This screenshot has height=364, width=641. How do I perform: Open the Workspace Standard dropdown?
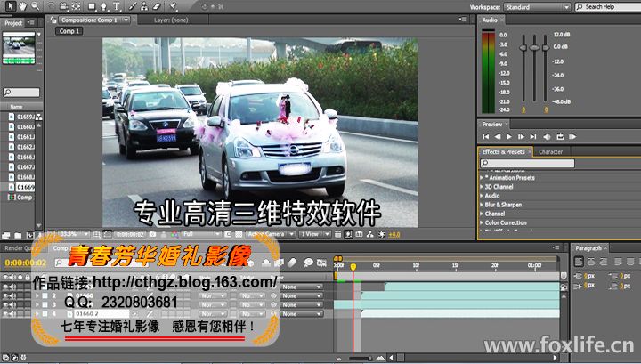[x=537, y=7]
